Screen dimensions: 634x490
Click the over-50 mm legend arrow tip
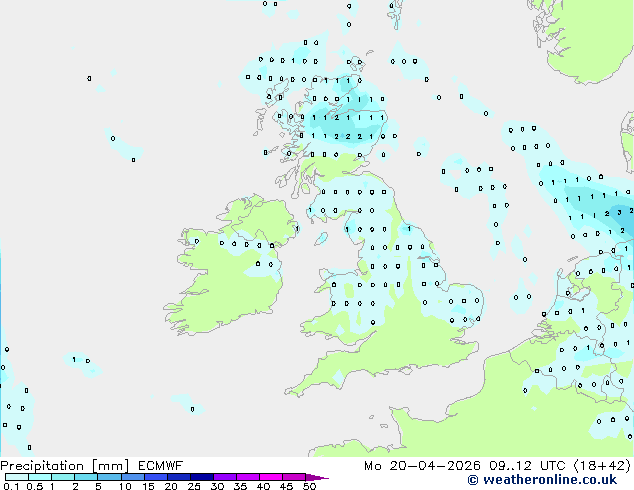coord(317,477)
